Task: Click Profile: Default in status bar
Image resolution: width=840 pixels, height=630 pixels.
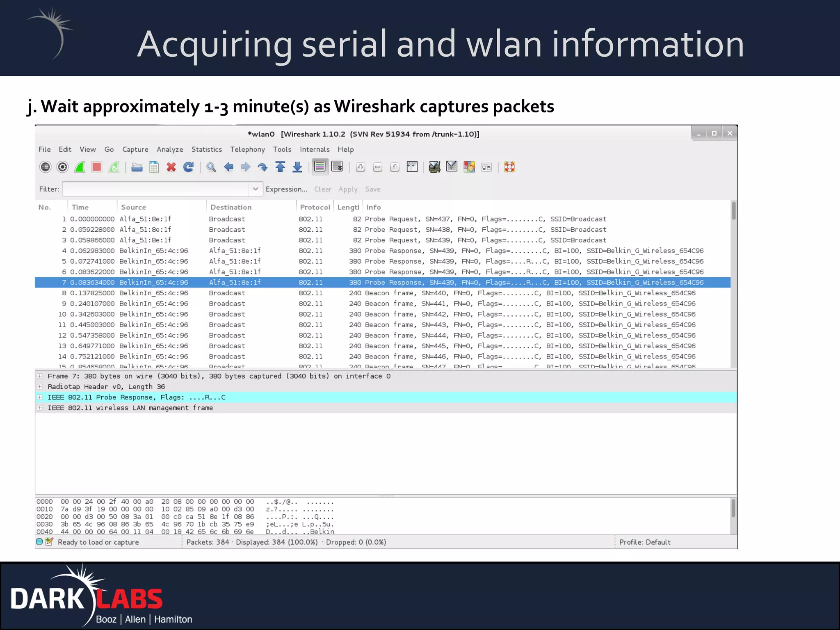Action: (645, 542)
